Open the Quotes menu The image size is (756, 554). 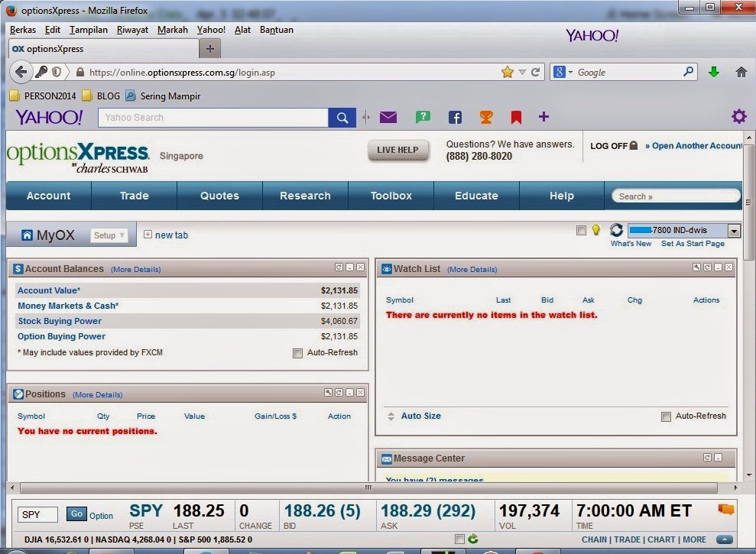[x=219, y=196]
